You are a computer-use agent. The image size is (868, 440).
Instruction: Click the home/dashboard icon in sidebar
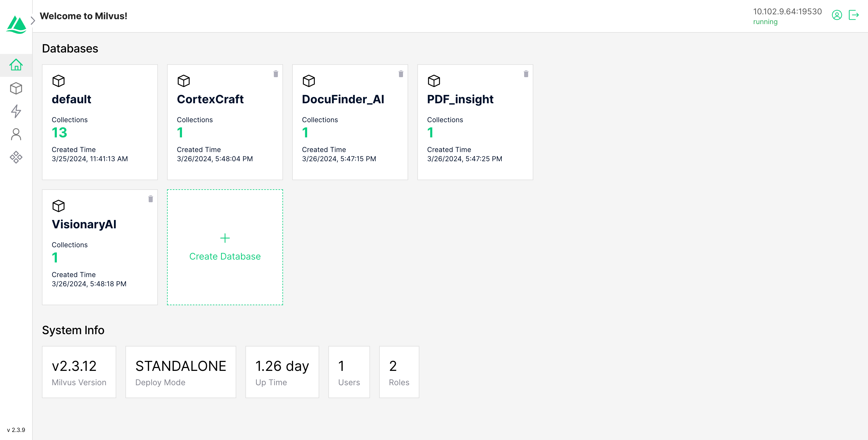16,64
